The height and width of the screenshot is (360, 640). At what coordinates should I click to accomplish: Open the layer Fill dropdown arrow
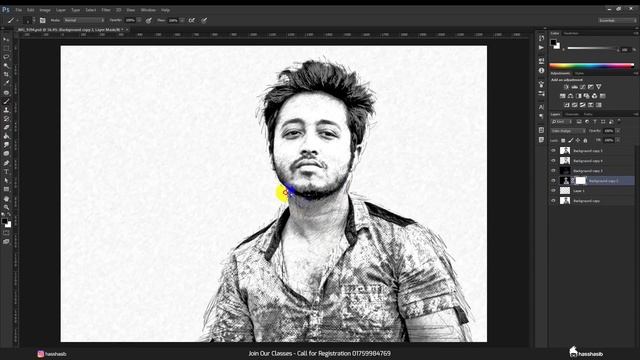point(618,140)
